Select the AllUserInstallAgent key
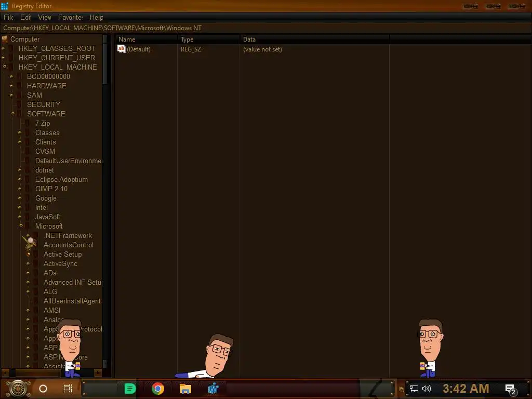The image size is (532, 399). [72, 301]
